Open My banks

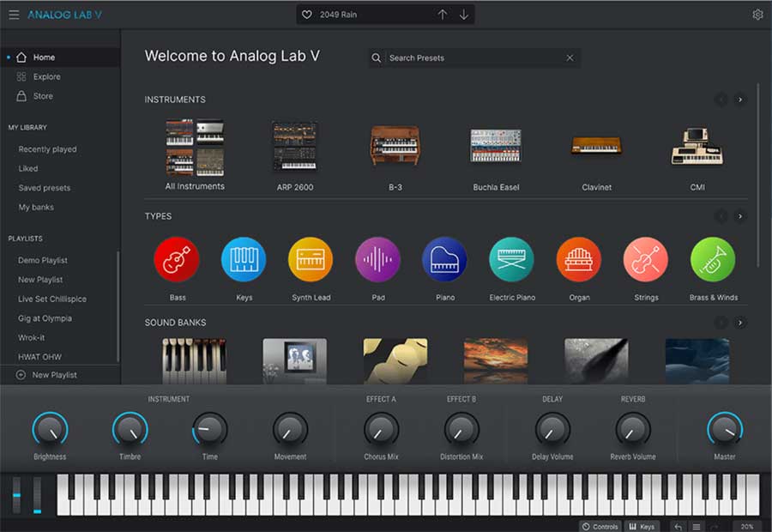pyautogui.click(x=36, y=207)
